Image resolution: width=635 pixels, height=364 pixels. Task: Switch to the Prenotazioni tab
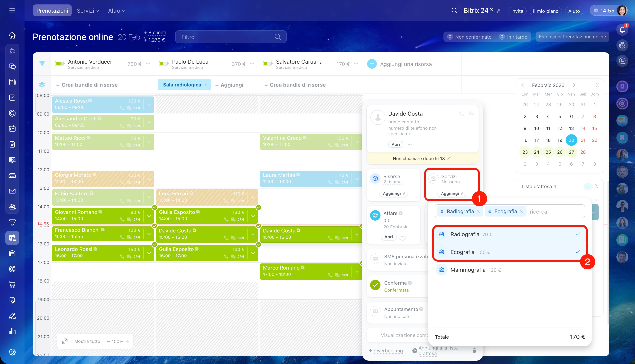coord(52,11)
